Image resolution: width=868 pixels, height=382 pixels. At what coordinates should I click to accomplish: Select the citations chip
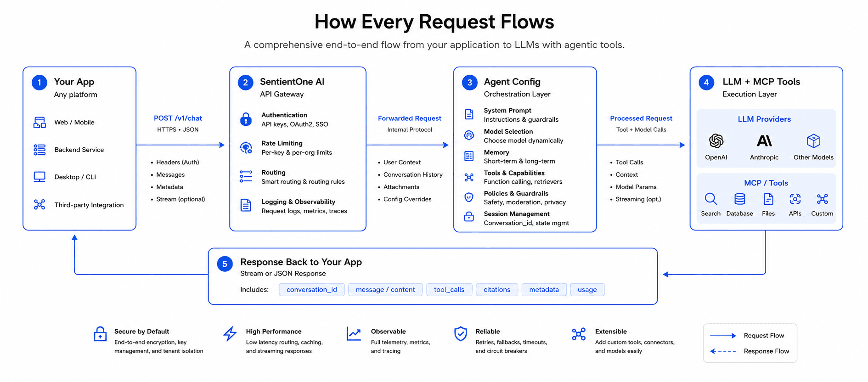497,290
